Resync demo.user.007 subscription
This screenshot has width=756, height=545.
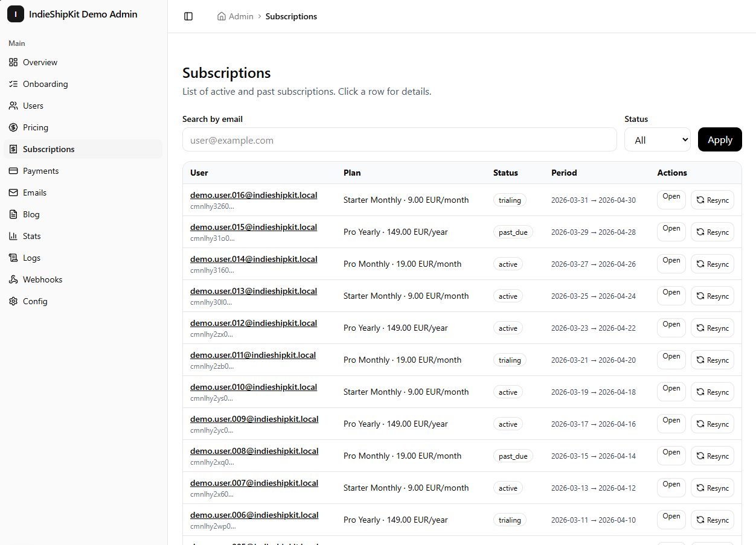[x=713, y=488]
